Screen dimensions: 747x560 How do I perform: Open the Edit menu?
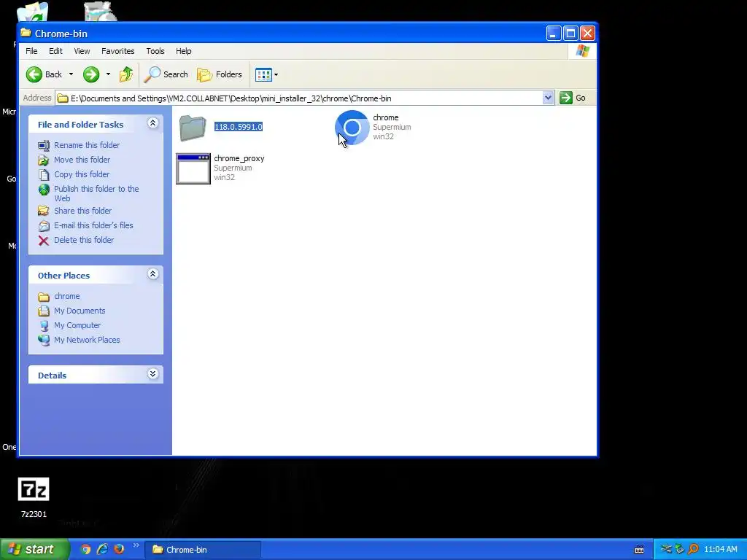point(55,51)
